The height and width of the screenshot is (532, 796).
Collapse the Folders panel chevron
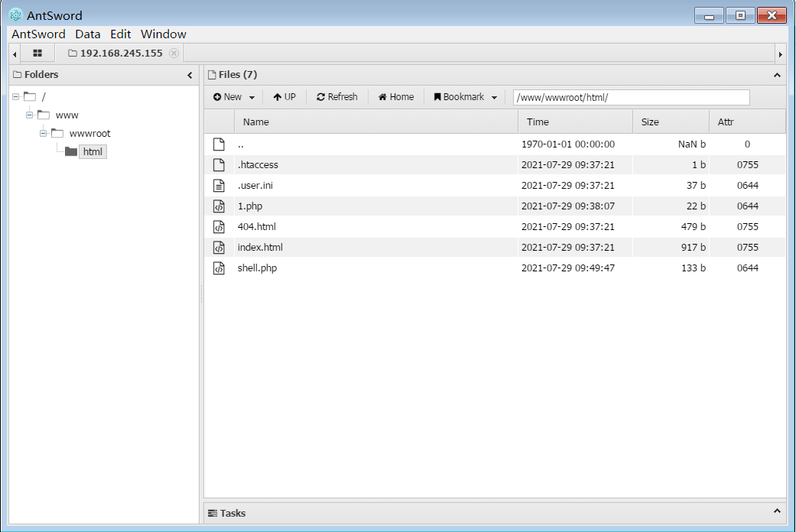190,75
